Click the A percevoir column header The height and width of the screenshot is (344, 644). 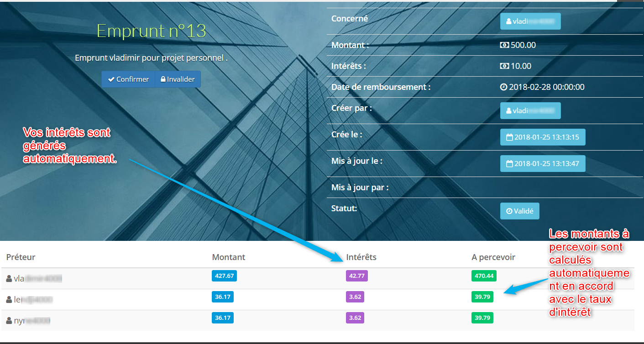pyautogui.click(x=493, y=257)
